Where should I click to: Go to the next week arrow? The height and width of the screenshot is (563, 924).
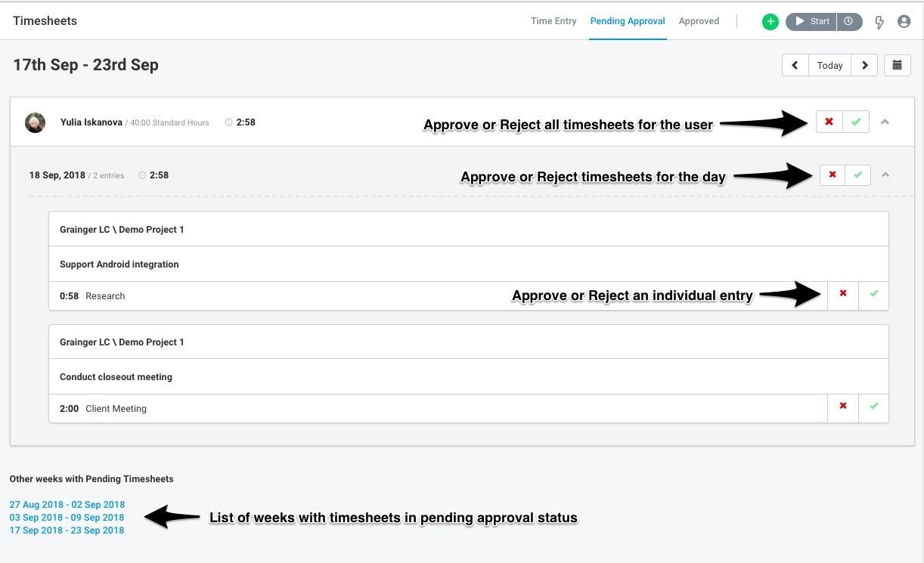pyautogui.click(x=864, y=65)
